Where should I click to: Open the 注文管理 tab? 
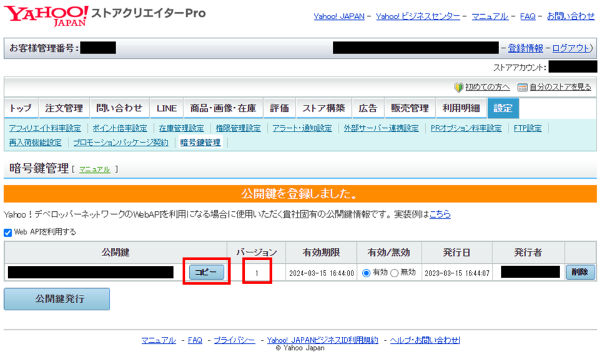coord(64,109)
